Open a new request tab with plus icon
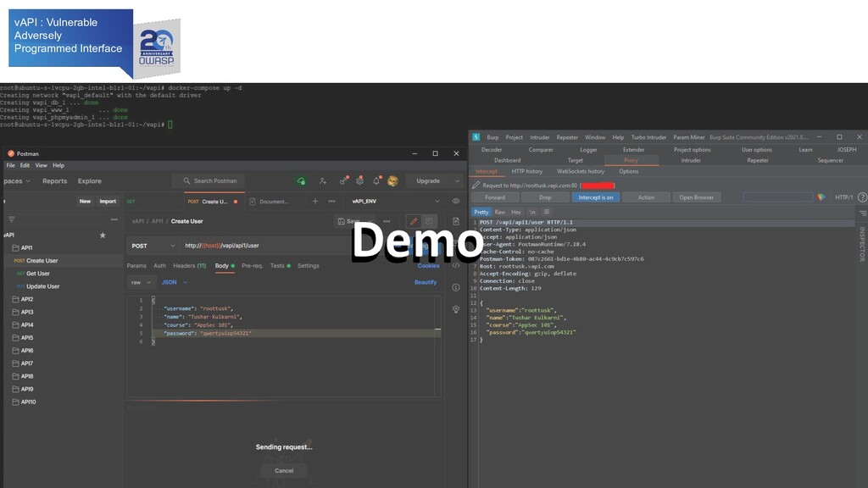Viewport: 868px width, 488px height. click(x=315, y=202)
